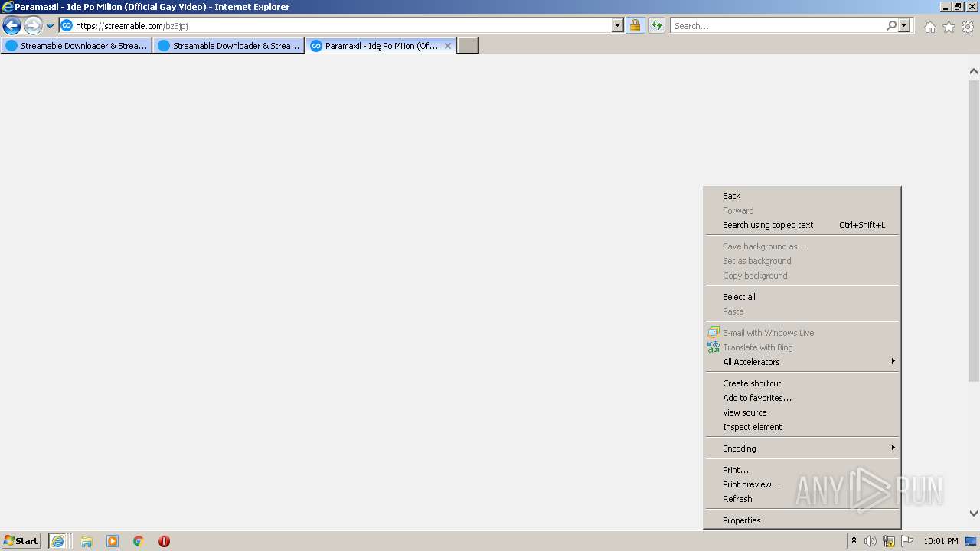
Task: Open Action Center flag icon
Action: pos(907,541)
